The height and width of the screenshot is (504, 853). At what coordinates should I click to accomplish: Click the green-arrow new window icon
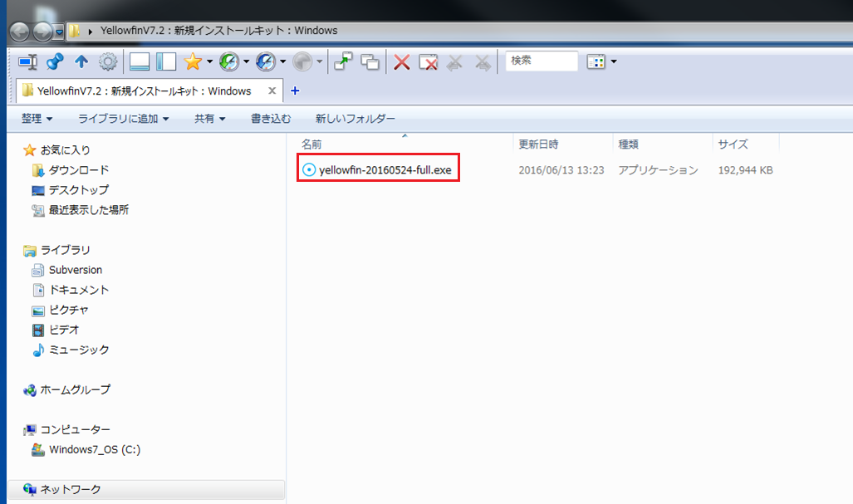343,62
